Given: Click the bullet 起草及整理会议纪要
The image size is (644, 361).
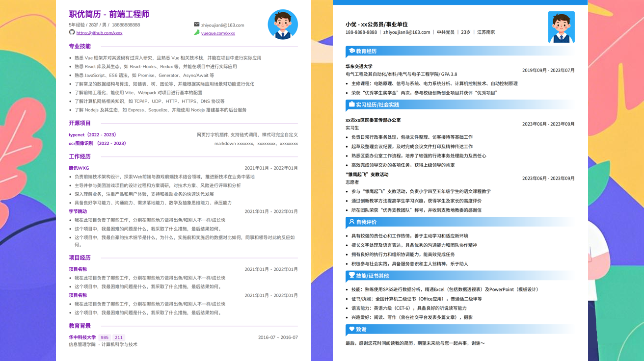Looking at the screenshot, I should coord(412,146).
